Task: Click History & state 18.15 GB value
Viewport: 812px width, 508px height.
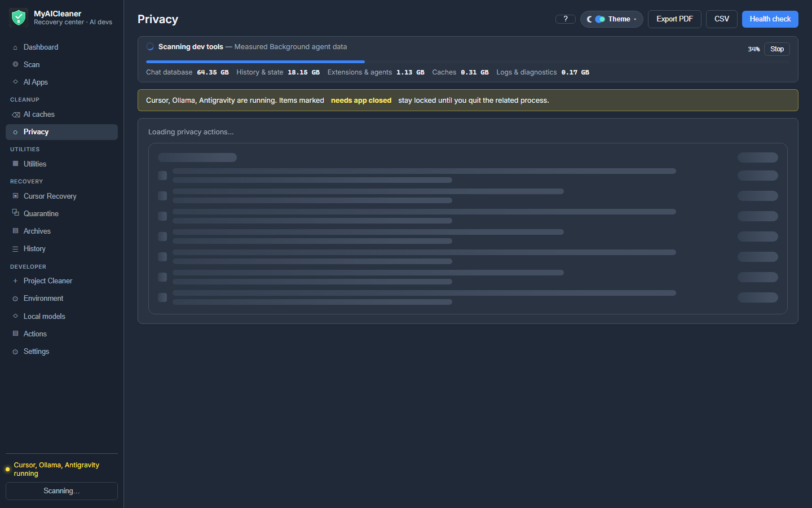Action: (303, 72)
